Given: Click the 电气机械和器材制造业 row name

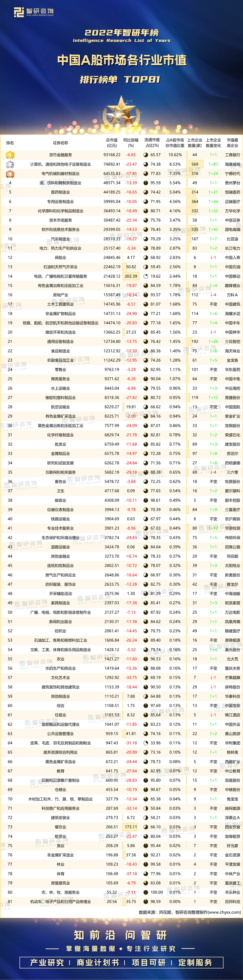Looking at the screenshot, I should (61, 173).
